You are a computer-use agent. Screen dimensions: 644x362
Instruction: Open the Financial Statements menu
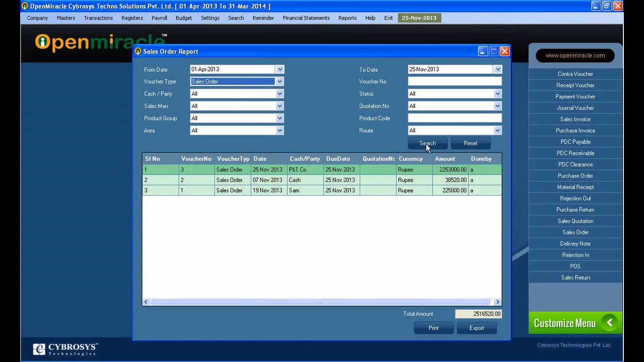(x=306, y=18)
